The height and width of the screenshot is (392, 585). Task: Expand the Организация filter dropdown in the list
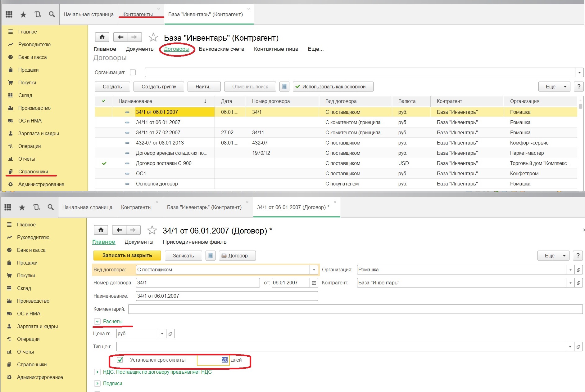click(579, 73)
